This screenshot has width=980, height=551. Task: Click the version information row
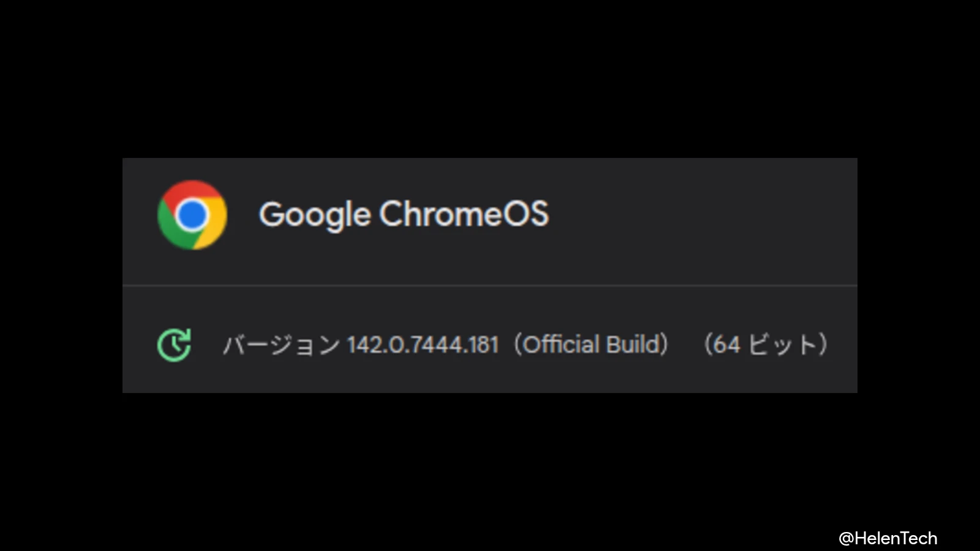(490, 344)
